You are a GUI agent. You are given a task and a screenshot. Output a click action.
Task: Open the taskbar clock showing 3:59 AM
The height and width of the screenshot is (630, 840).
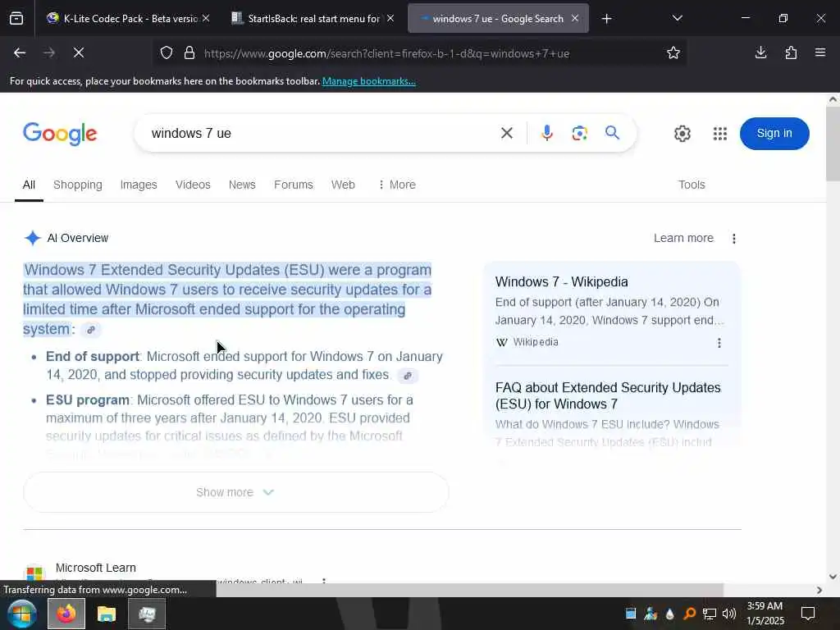tap(765, 614)
